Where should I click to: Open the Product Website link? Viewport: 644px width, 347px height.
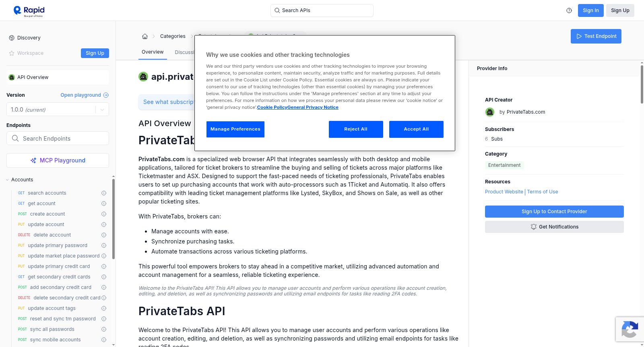pyautogui.click(x=504, y=192)
